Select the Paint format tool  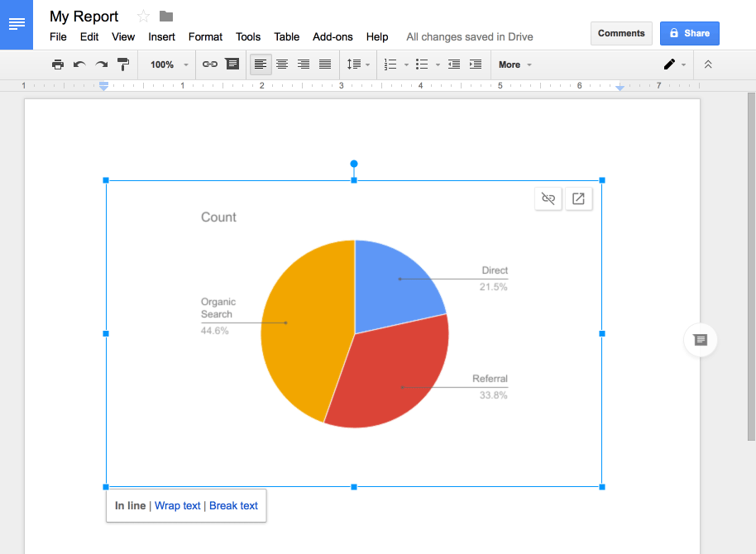point(123,64)
